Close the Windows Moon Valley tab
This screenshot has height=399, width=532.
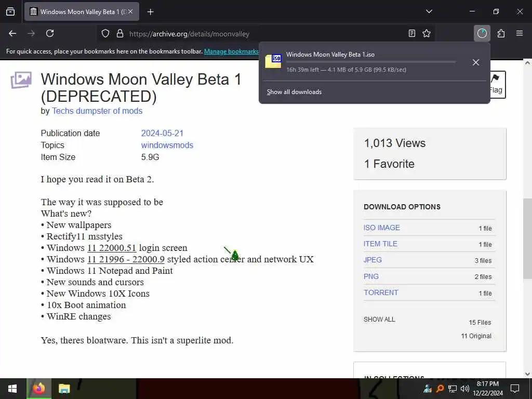pos(130,11)
